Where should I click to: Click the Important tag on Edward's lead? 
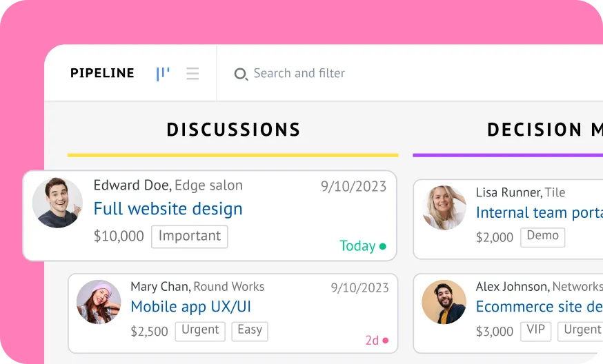tap(189, 236)
